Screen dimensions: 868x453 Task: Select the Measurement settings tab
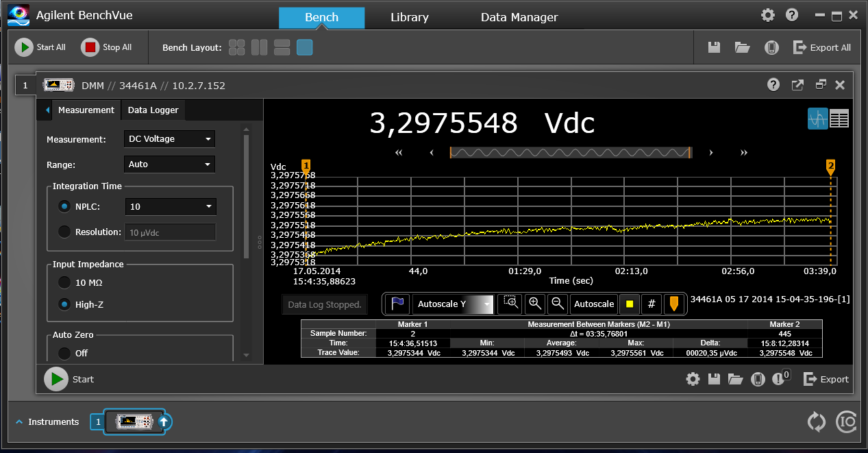coord(86,110)
